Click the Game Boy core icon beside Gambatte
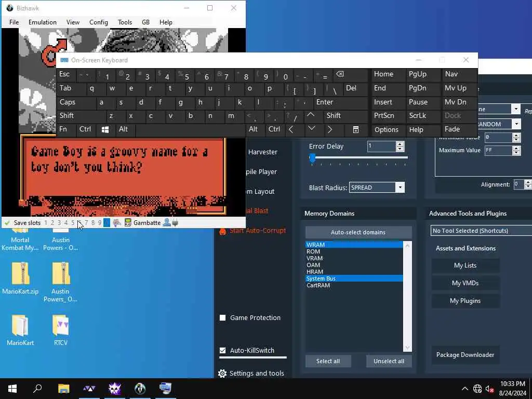The image size is (532, 399). coord(128,223)
